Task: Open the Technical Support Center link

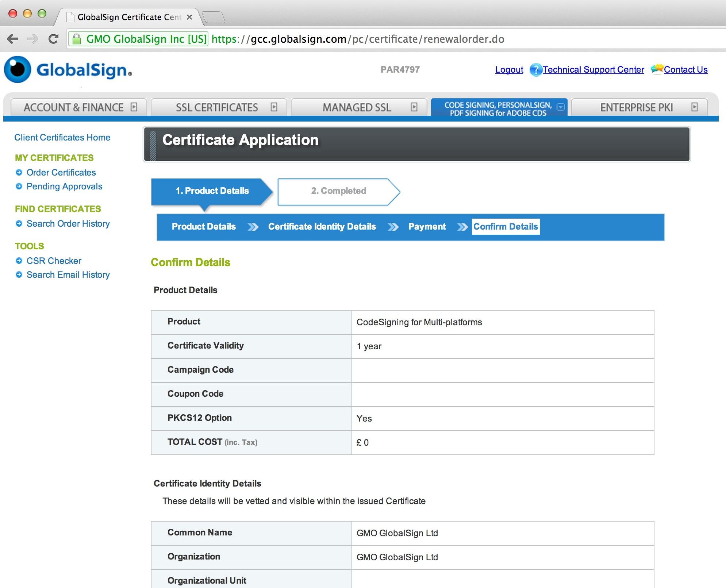Action: (593, 70)
